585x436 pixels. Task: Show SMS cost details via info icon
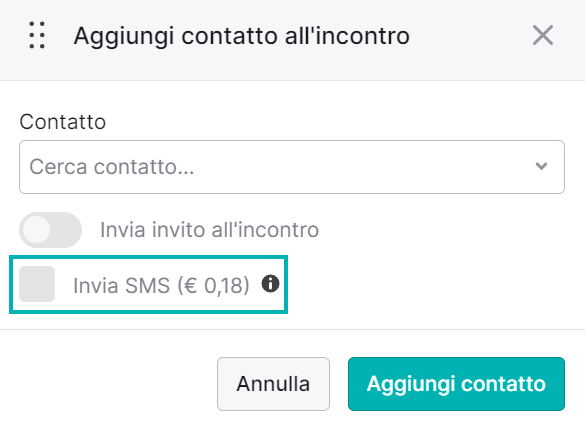click(270, 284)
